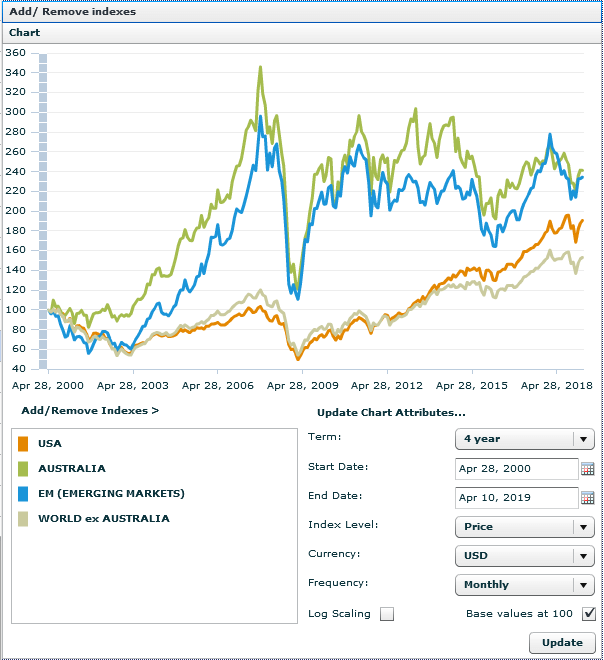Click the Update button
Image resolution: width=604 pixels, height=660 pixels.
pos(562,643)
